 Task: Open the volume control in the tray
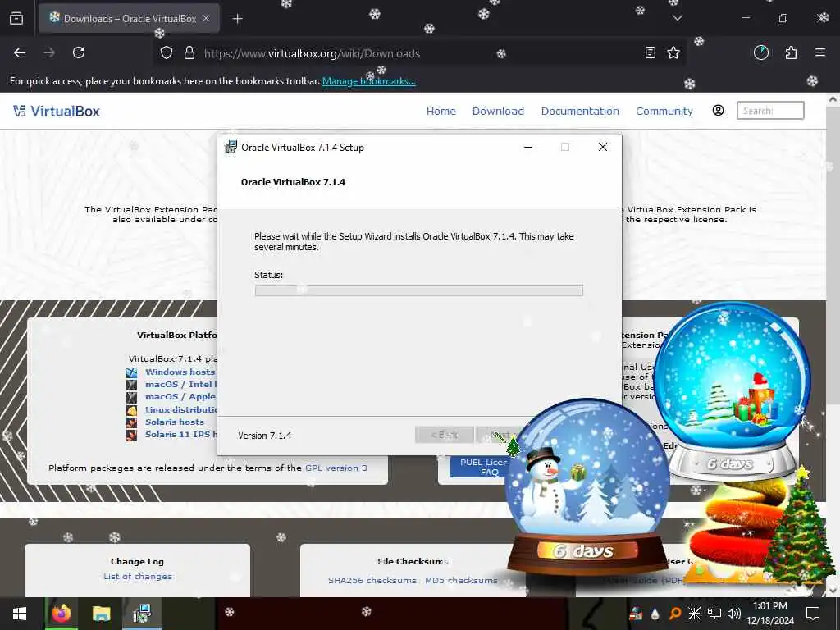click(734, 614)
